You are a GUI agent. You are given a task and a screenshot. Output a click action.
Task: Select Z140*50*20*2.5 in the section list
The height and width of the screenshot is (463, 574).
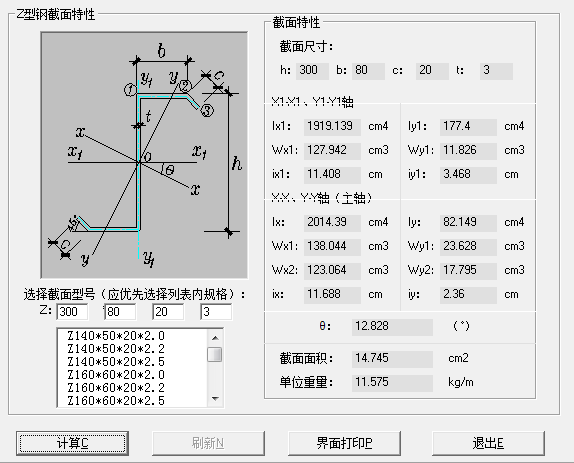(116, 362)
